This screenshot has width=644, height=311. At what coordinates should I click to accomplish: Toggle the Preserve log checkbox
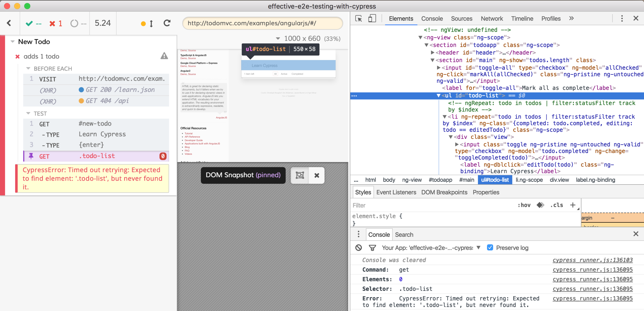(490, 248)
